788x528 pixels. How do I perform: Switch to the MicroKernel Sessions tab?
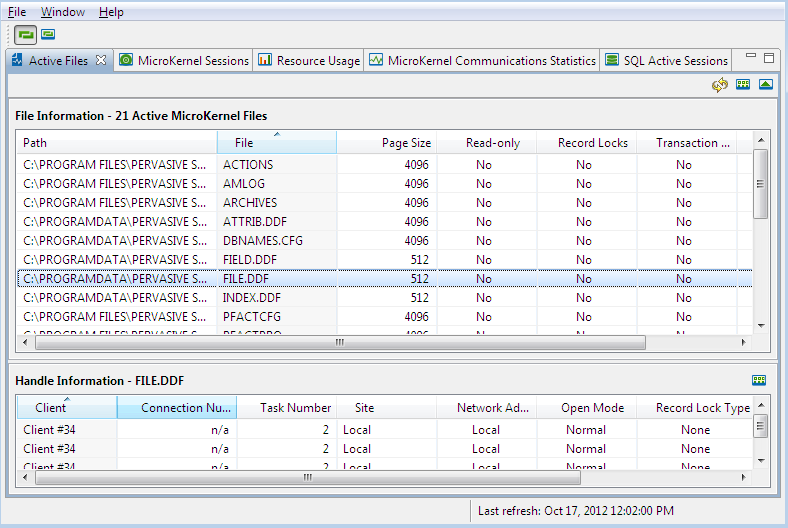click(x=192, y=61)
